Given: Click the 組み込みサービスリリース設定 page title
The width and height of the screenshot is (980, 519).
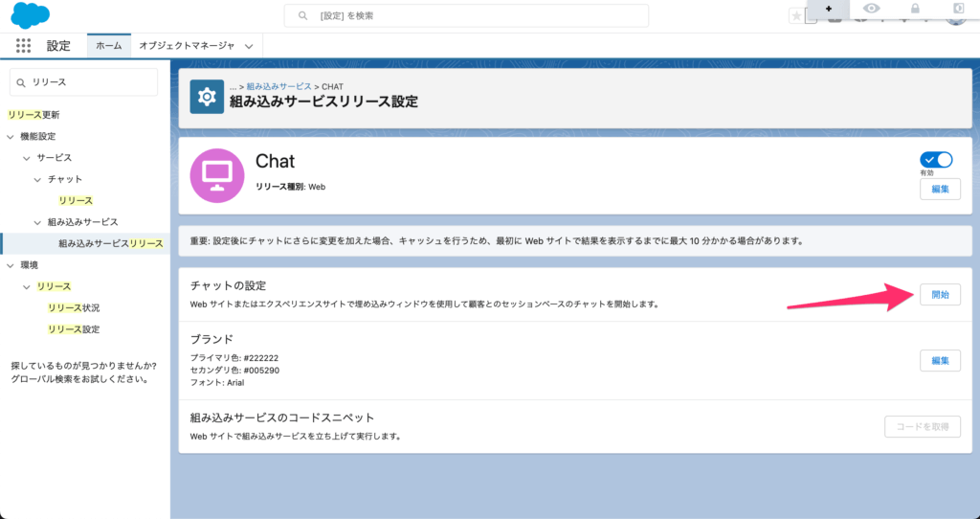Looking at the screenshot, I should pos(323,102).
